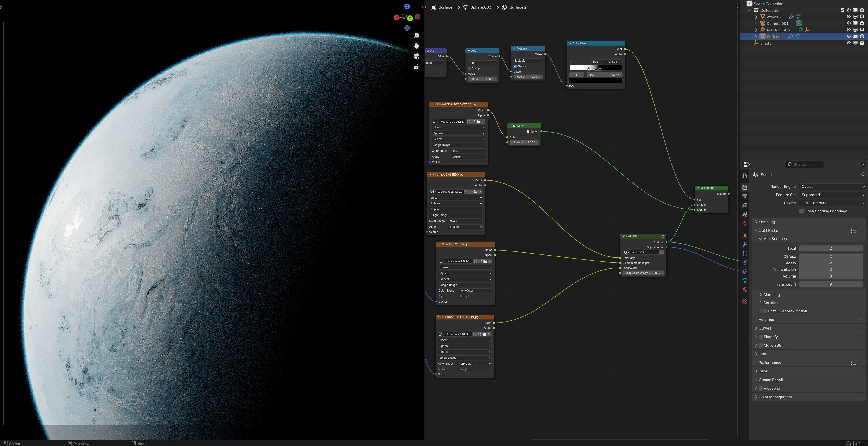Enable the Motion Blur checkbox

(761, 346)
